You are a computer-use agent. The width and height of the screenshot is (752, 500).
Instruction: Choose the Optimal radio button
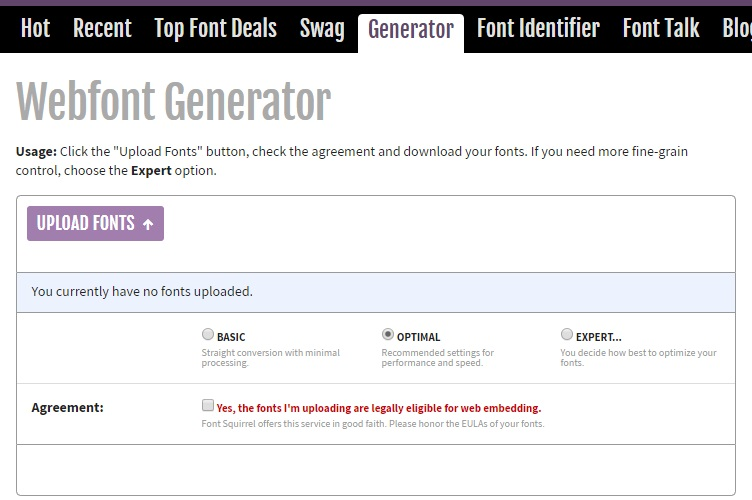click(388, 335)
